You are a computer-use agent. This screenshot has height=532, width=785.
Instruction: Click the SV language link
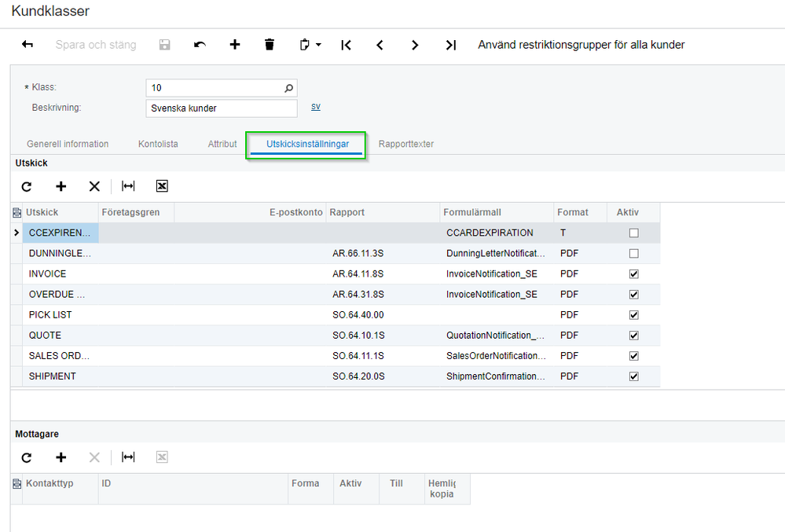315,107
